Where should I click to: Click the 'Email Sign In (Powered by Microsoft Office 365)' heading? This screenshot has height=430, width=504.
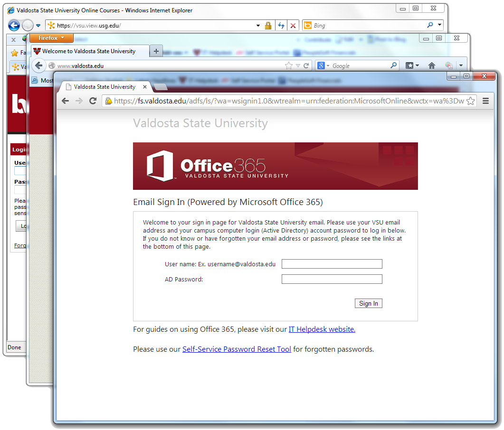(228, 202)
